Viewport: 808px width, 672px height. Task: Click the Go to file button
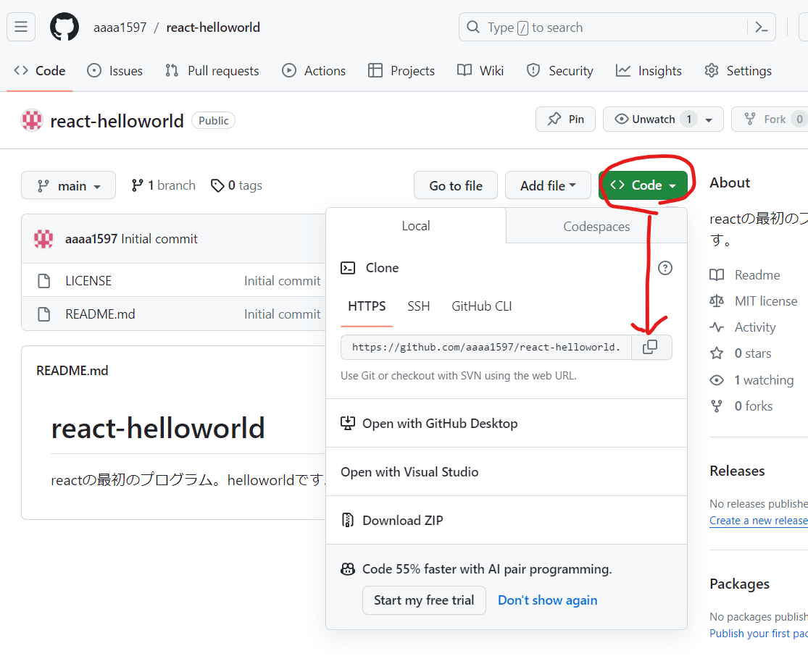coord(456,185)
